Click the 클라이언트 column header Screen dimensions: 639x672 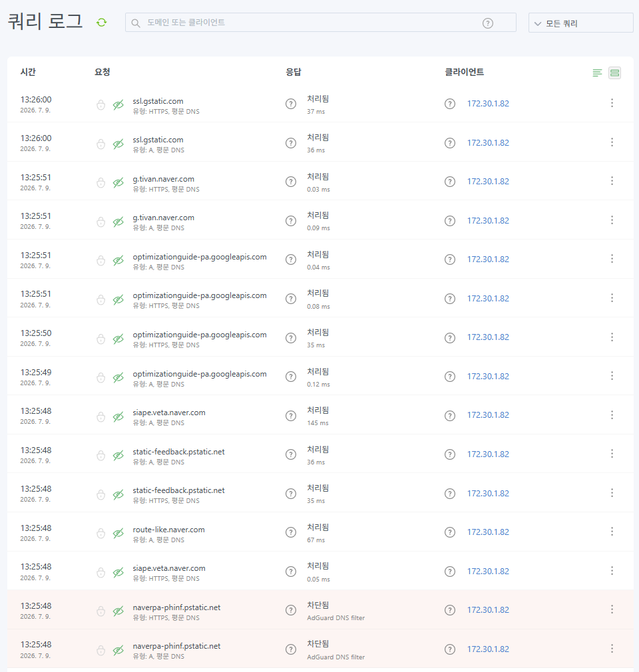coord(465,72)
